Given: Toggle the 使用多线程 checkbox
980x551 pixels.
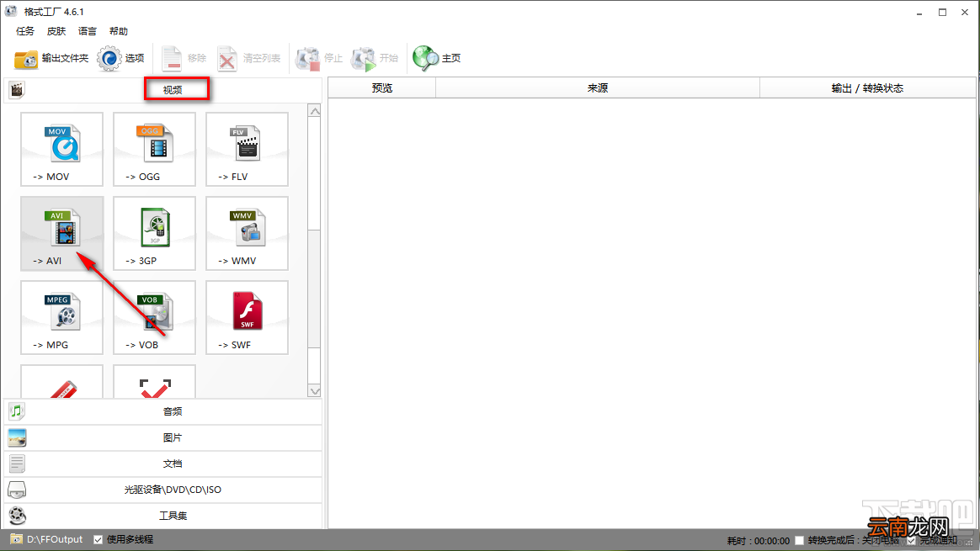Looking at the screenshot, I should point(99,540).
